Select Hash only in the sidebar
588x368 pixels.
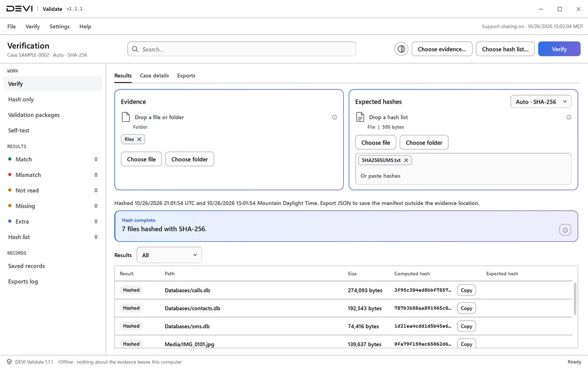(53, 100)
